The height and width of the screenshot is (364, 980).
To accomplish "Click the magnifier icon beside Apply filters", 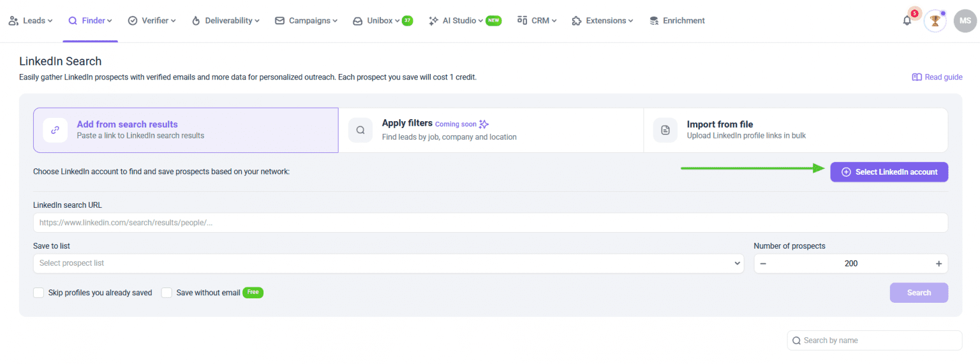I will point(360,130).
